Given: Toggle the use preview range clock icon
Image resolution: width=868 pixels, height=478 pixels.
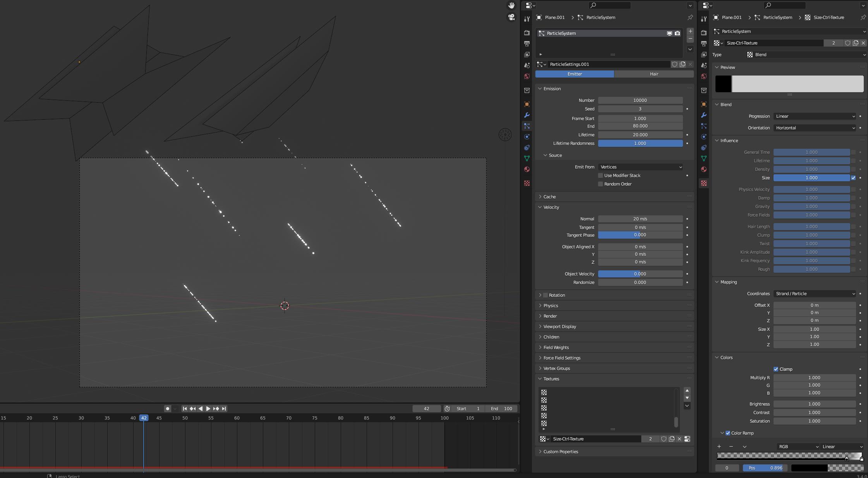Looking at the screenshot, I should [x=447, y=409].
